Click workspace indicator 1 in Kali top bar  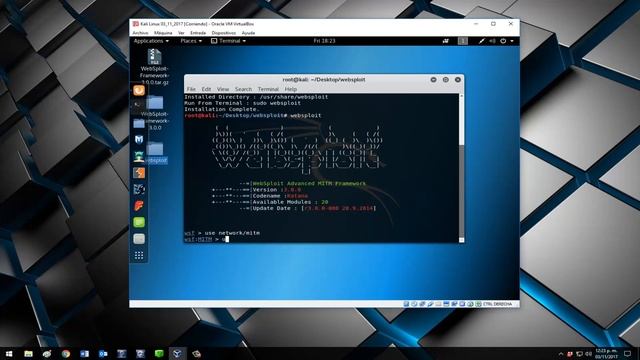coord(462,41)
